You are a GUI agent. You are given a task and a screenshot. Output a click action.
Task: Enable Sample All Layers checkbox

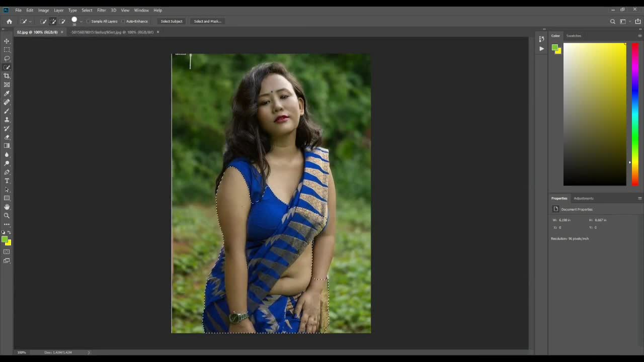click(x=88, y=21)
